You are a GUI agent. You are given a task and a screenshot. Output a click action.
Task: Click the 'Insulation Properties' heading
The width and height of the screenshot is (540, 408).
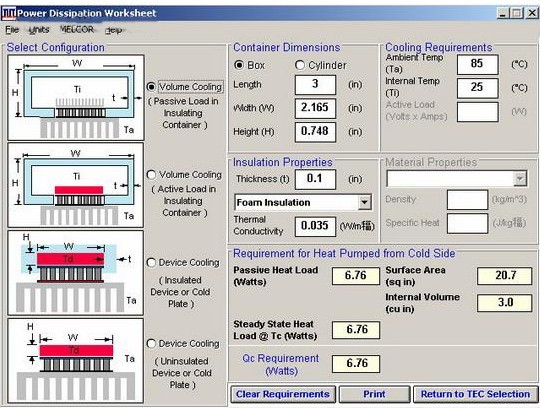(283, 162)
